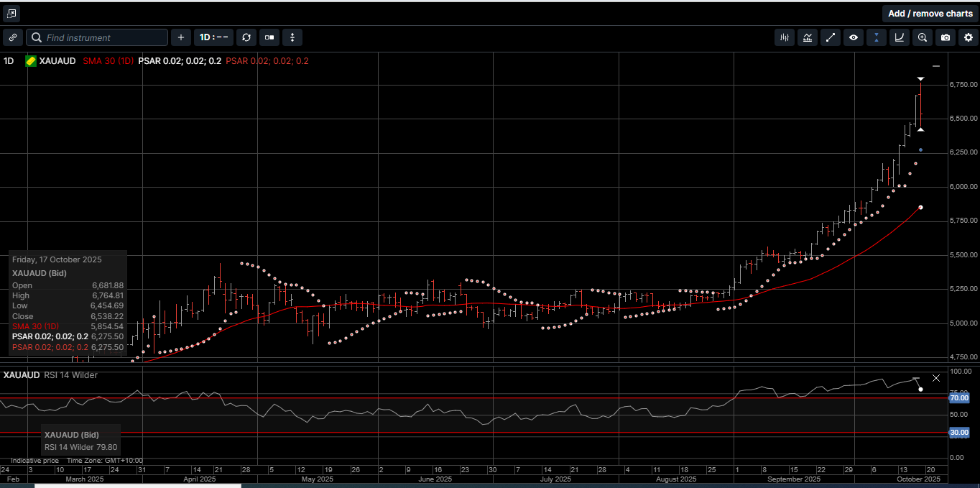980x488 pixels.
Task: Open the chart type bars icon
Action: point(785,37)
